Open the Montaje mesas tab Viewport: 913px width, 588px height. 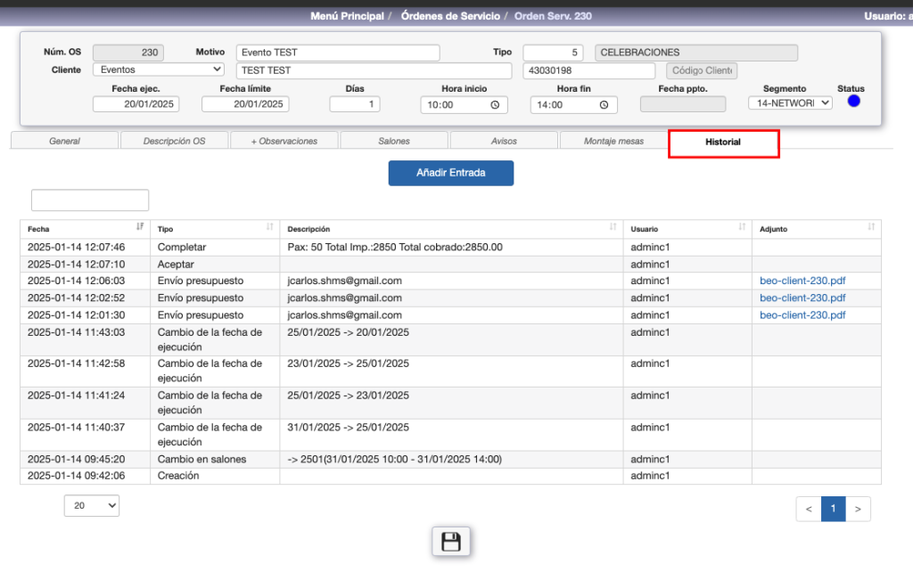(x=613, y=141)
